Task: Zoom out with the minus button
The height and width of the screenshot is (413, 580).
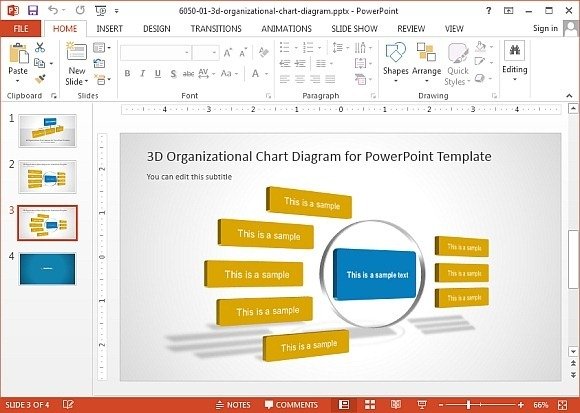Action: [441, 405]
